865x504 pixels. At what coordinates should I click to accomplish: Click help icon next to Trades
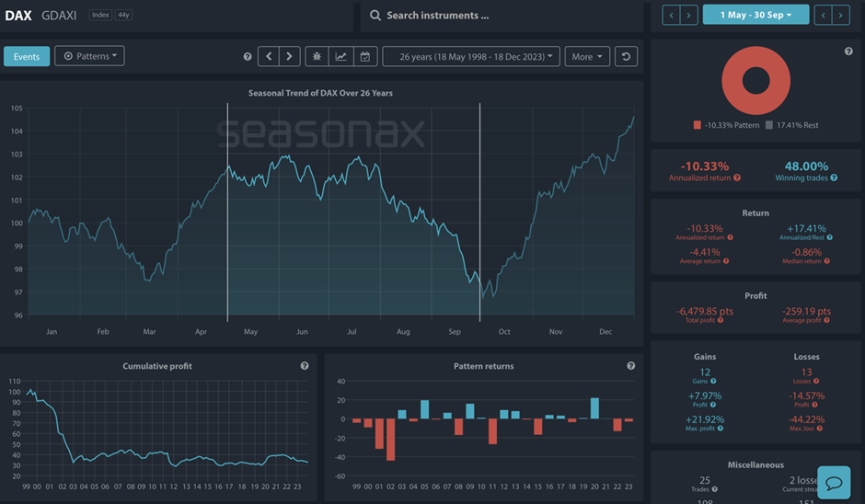(x=715, y=489)
